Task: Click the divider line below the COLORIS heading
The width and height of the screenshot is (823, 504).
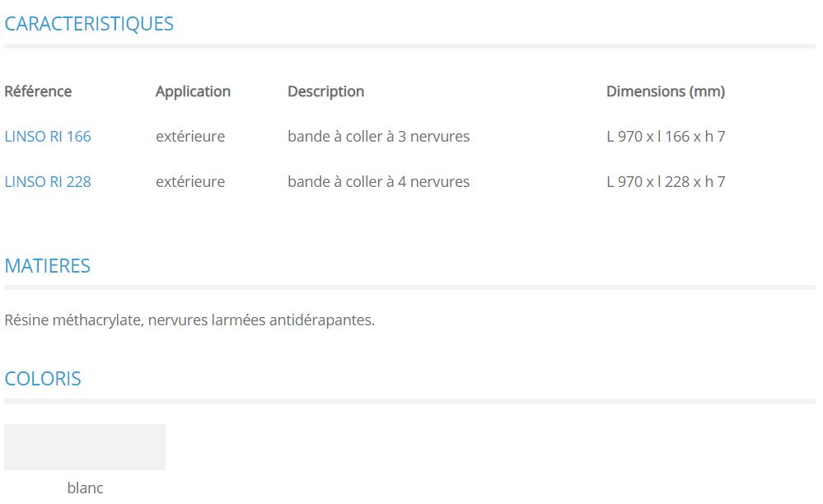Action: tap(409, 401)
